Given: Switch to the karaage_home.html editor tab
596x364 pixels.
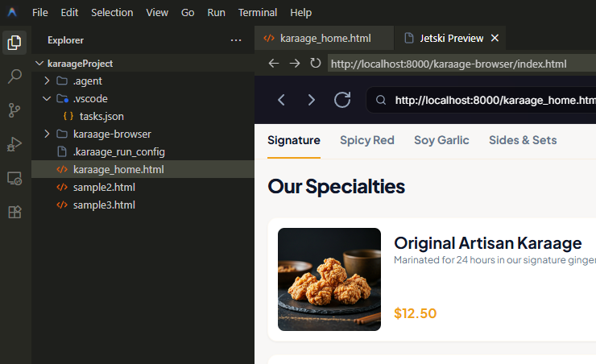Looking at the screenshot, I should (x=325, y=38).
